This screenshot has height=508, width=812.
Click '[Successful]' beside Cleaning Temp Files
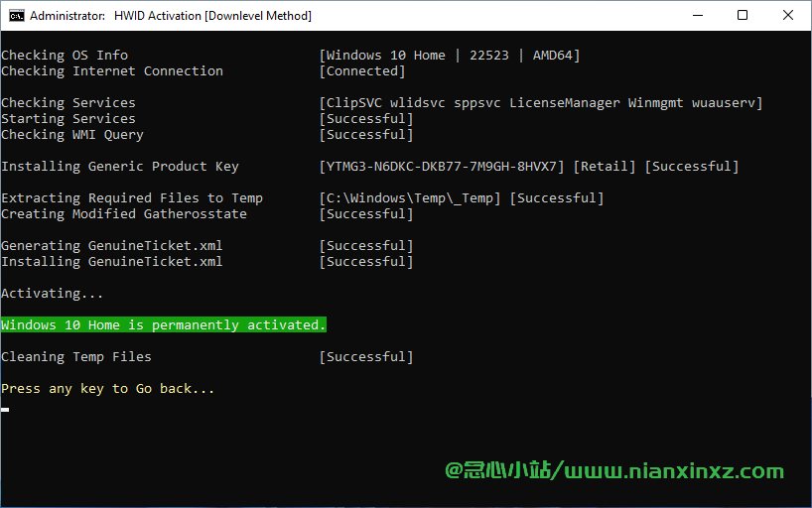coord(366,357)
